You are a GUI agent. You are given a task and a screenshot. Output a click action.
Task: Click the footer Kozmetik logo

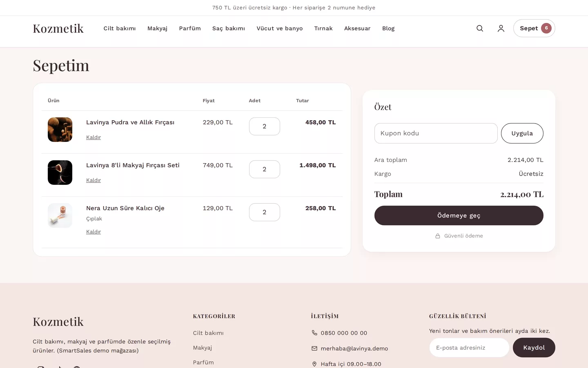click(x=58, y=321)
